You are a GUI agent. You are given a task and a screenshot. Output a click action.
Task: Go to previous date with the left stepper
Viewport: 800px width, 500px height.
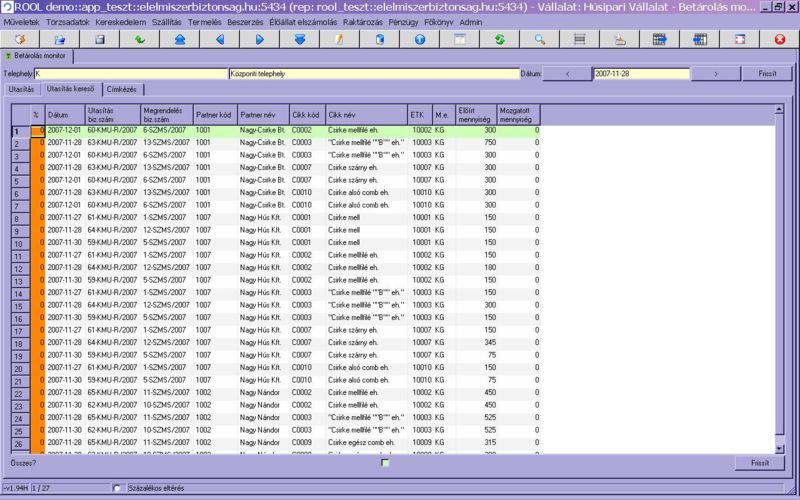point(568,73)
